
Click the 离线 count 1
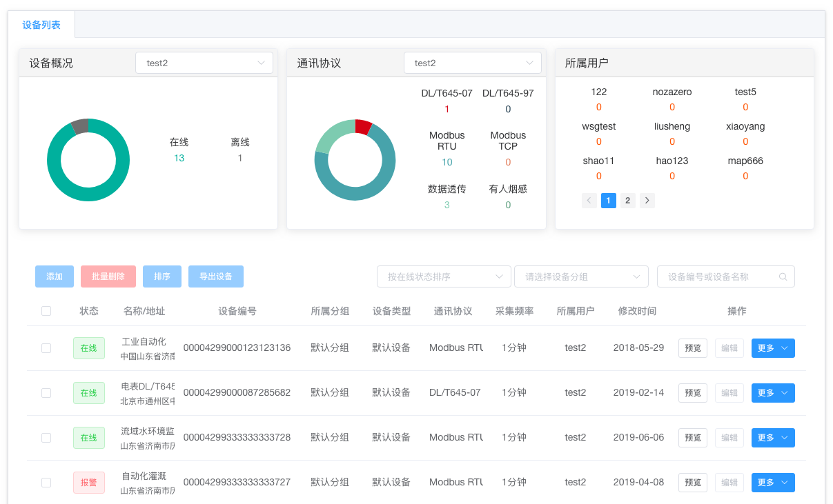click(240, 158)
